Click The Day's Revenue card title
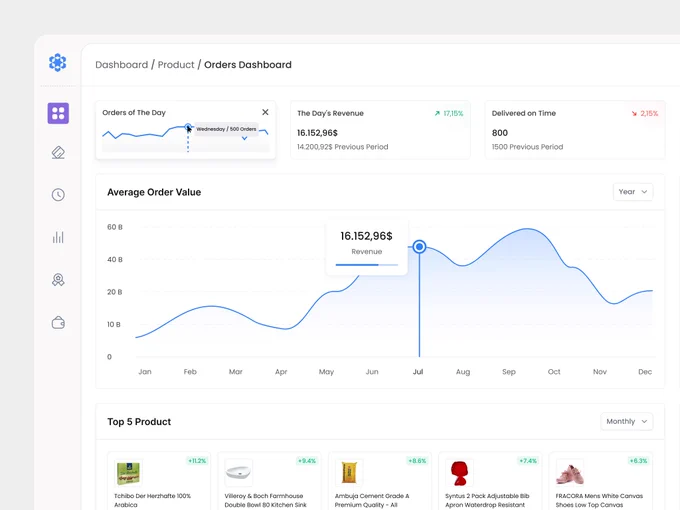Viewport: 680px width, 510px height. point(330,113)
